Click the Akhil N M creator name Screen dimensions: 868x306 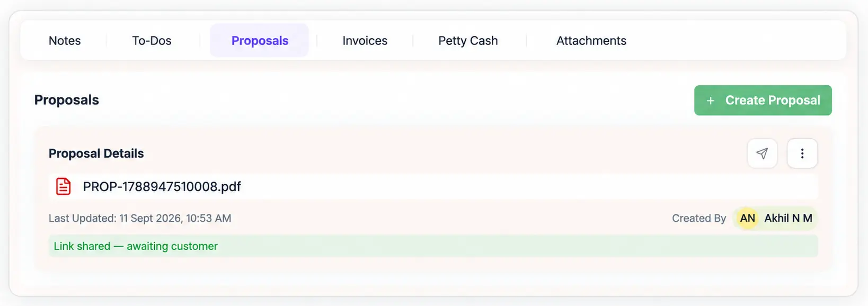point(788,218)
